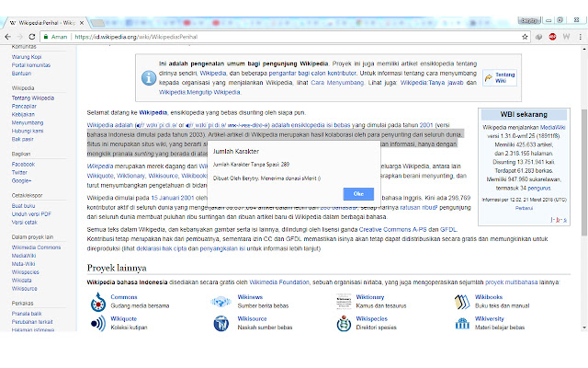Click MediaWiki link in WBI sekarang box

click(552, 128)
